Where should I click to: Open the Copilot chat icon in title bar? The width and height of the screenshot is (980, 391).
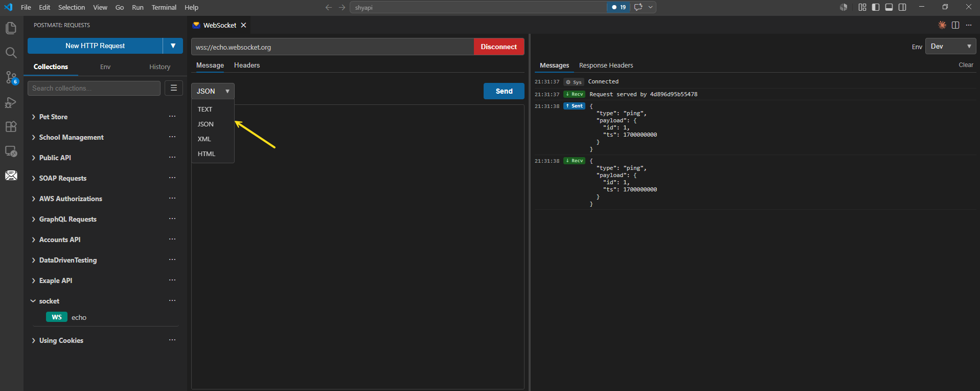(x=638, y=7)
